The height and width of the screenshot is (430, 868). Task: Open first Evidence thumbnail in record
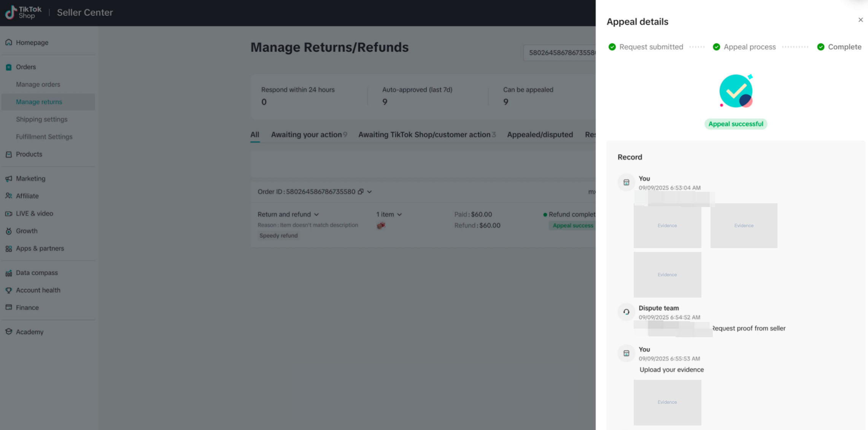(x=667, y=226)
